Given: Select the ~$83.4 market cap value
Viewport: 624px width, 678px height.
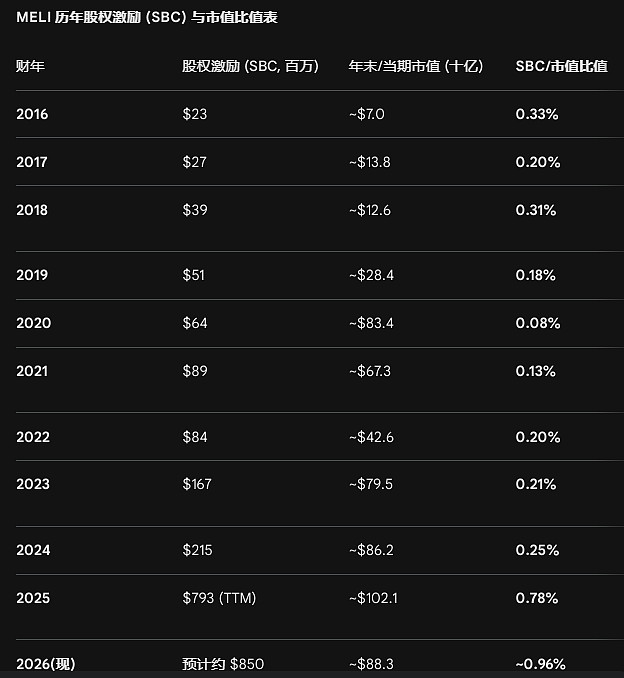Looking at the screenshot, I should pos(370,323).
